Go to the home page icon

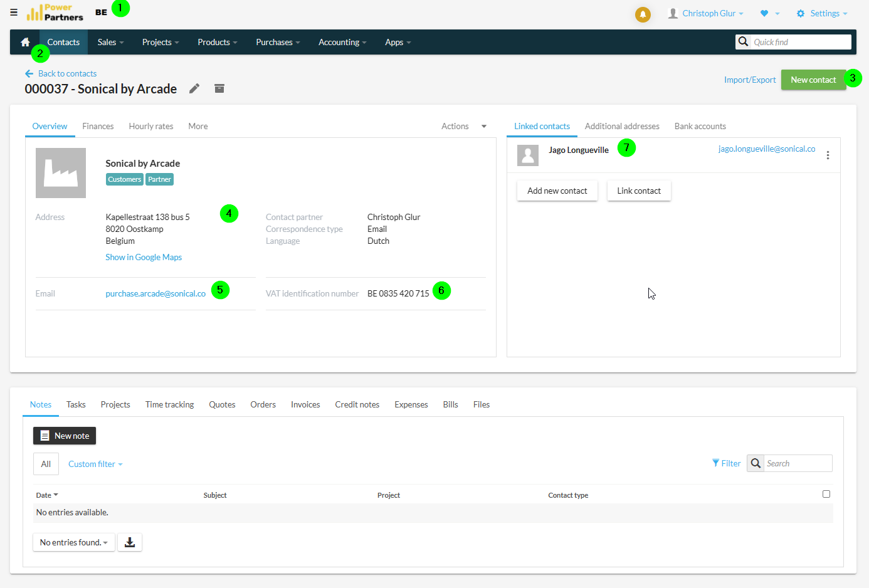click(25, 42)
